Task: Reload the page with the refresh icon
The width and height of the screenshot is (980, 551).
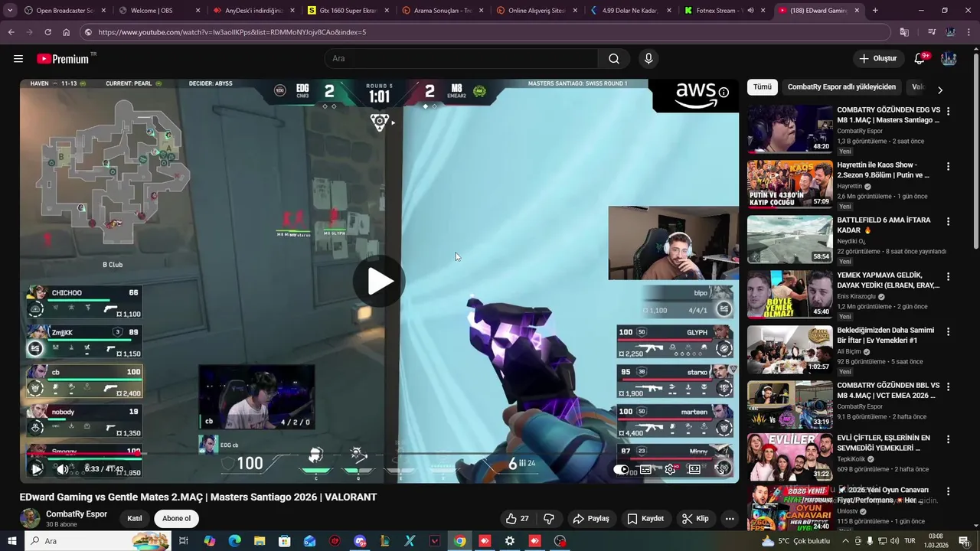Action: coord(47,32)
